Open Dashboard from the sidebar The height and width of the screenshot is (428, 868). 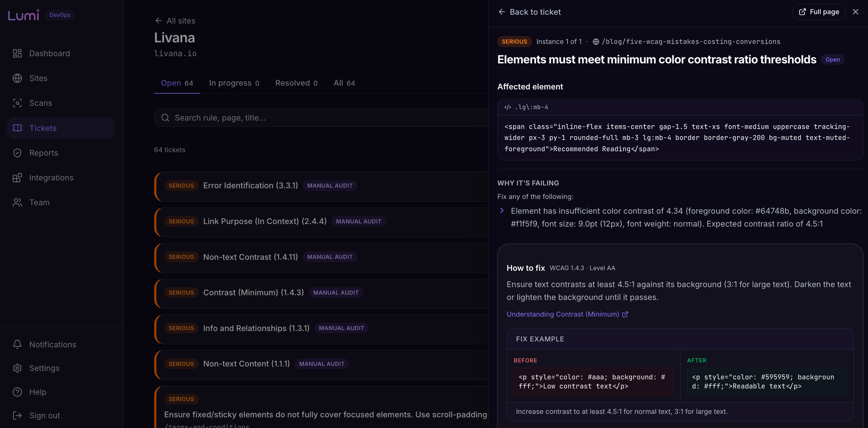61,53
